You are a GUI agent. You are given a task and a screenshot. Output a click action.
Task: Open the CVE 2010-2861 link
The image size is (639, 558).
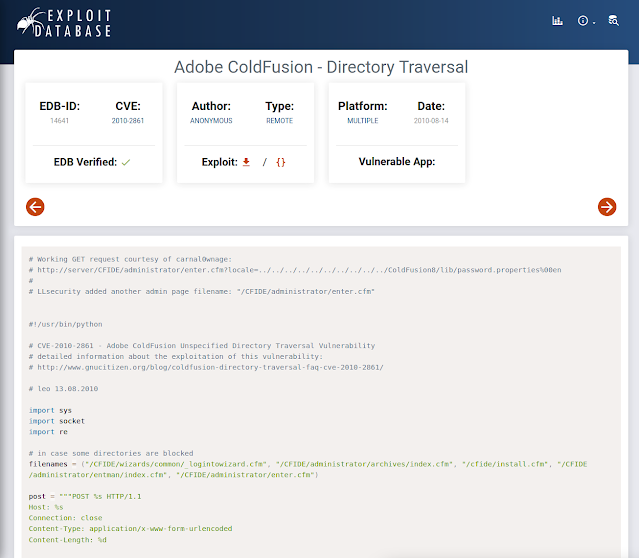click(128, 121)
